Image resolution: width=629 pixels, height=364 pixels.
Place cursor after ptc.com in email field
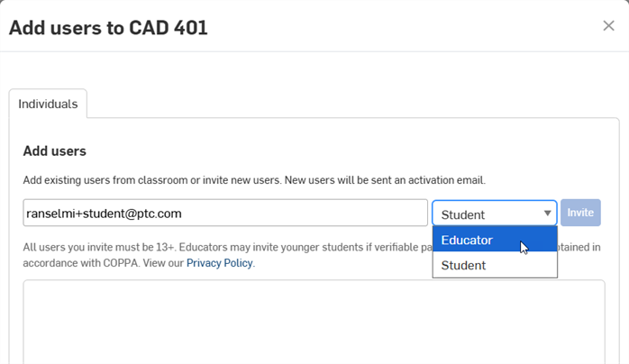click(183, 214)
